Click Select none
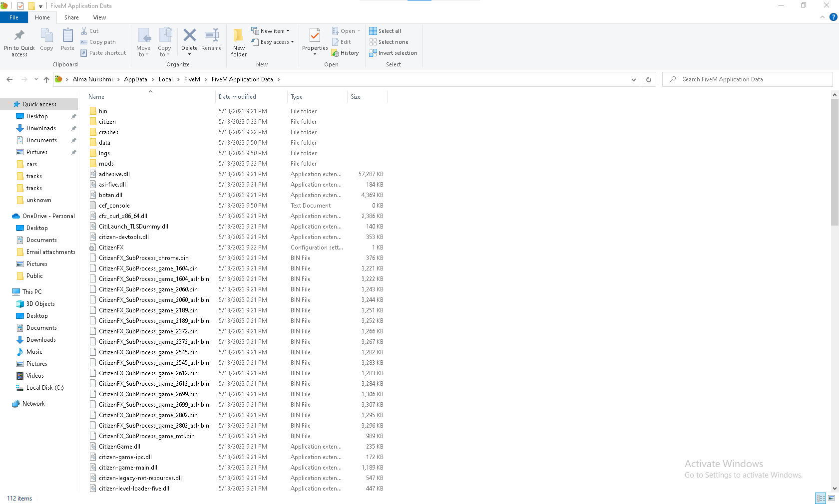 [389, 42]
